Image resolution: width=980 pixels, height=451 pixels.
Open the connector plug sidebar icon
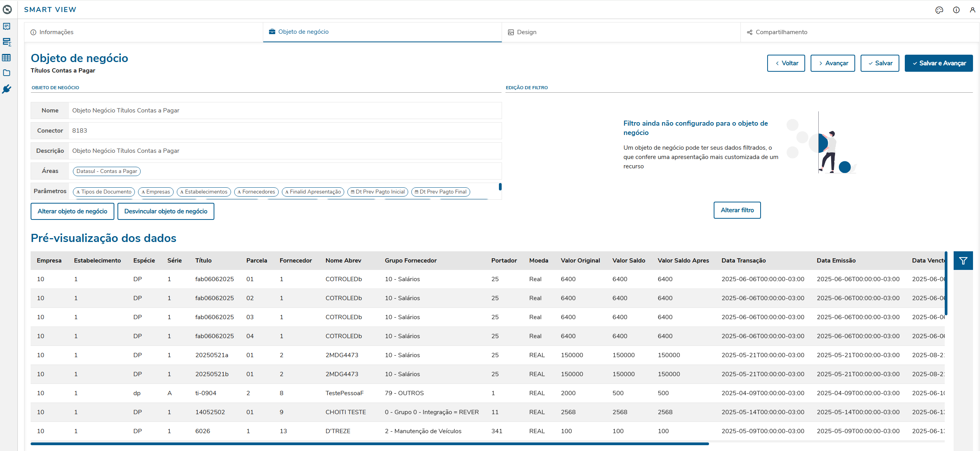[x=7, y=89]
